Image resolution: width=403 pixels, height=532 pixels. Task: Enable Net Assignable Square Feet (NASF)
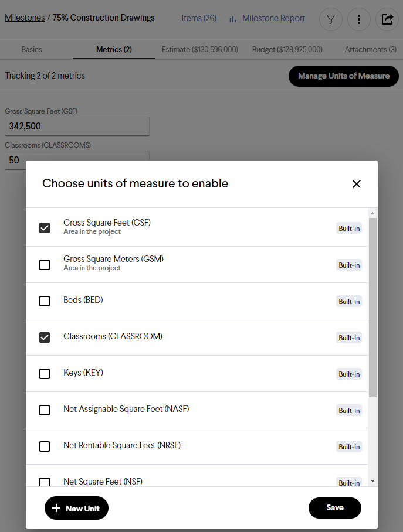click(x=45, y=410)
